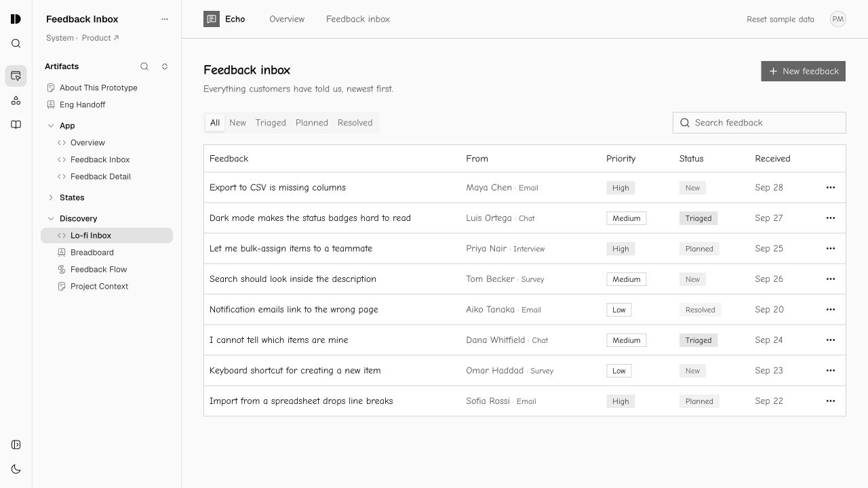Select the All filter tab
Screen dimensions: 868x488
(x=215, y=123)
